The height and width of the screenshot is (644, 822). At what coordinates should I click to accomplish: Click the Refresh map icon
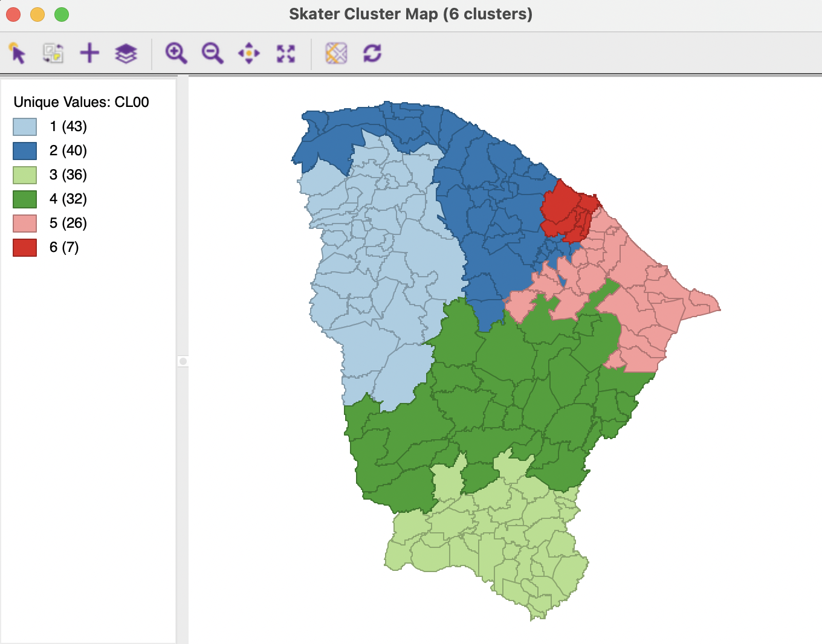click(372, 53)
